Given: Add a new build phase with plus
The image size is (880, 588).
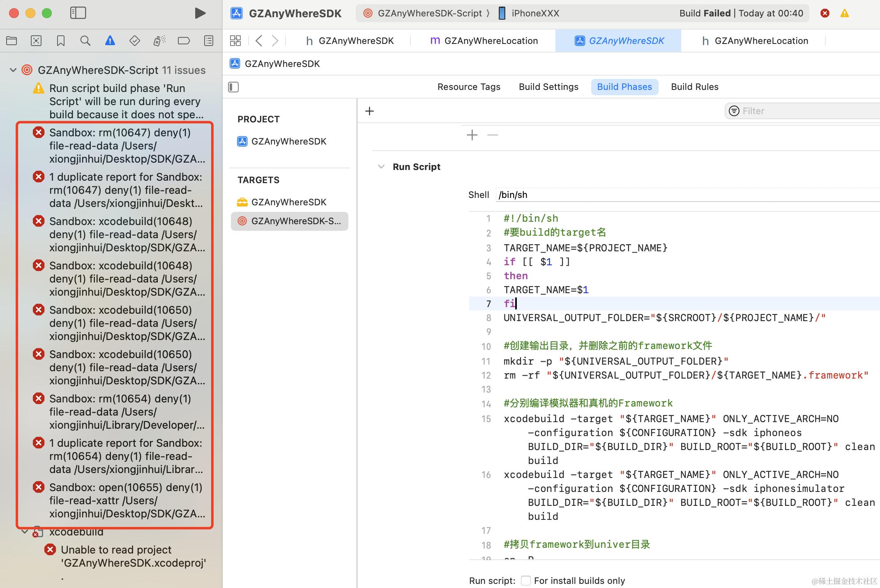Looking at the screenshot, I should [369, 111].
